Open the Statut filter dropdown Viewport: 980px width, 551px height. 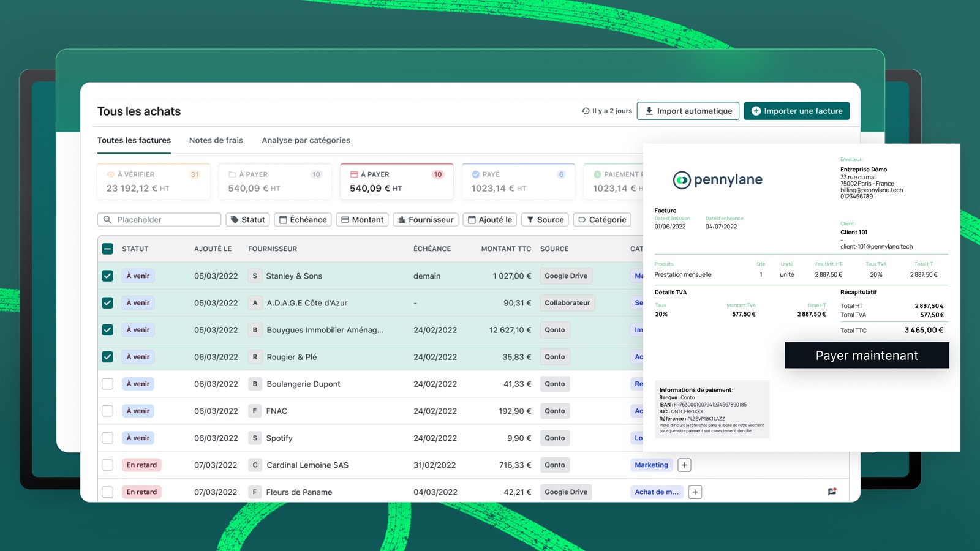pyautogui.click(x=247, y=219)
